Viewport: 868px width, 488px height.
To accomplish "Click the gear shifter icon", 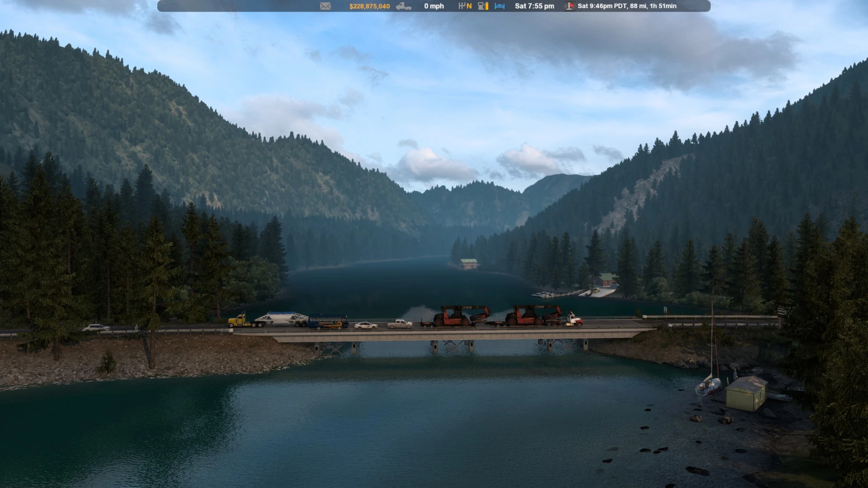I will pyautogui.click(x=462, y=6).
